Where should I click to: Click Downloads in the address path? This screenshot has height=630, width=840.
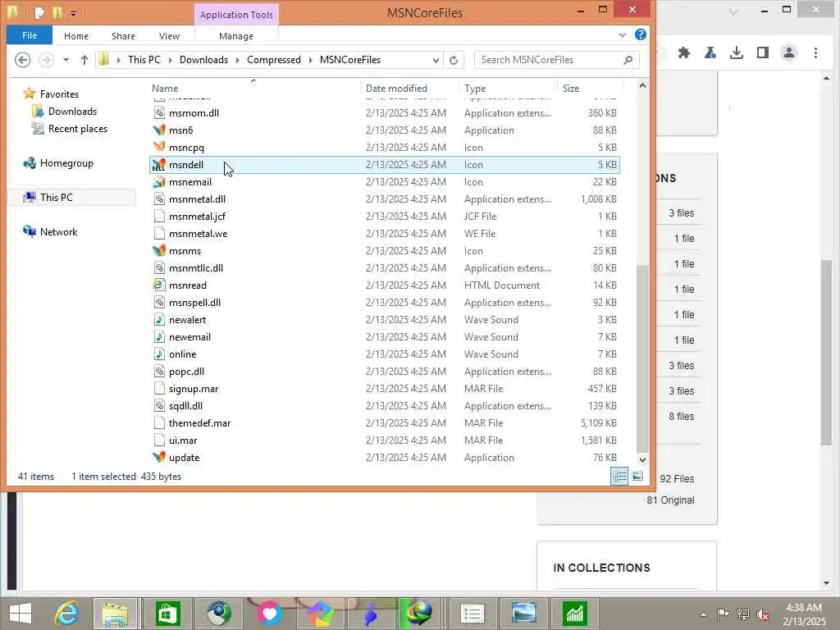(x=203, y=60)
